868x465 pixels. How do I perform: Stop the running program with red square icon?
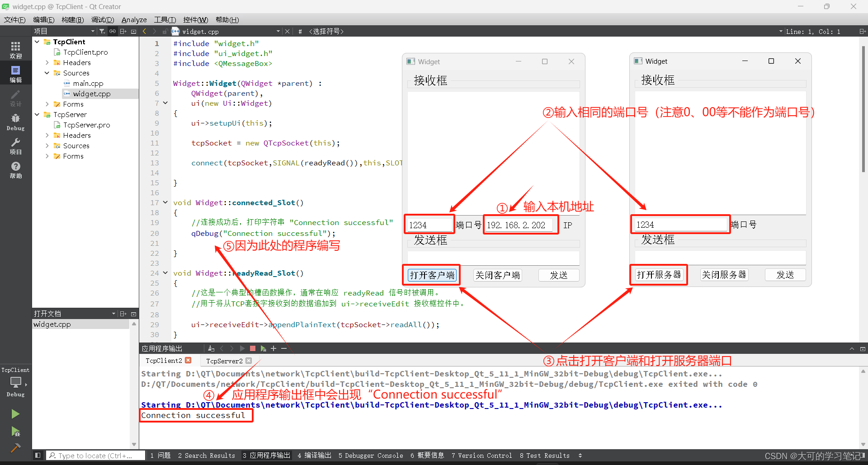pyautogui.click(x=253, y=348)
